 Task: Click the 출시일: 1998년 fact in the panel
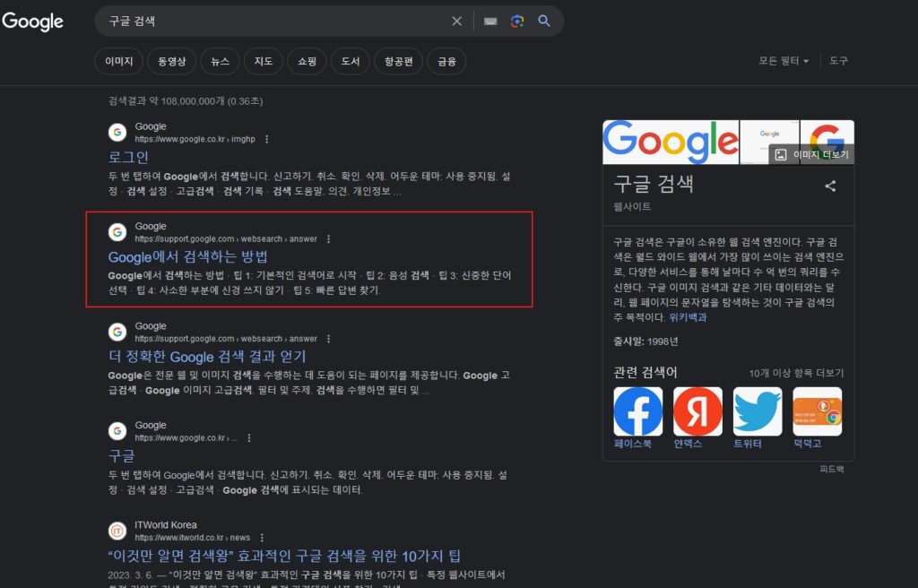(x=645, y=342)
